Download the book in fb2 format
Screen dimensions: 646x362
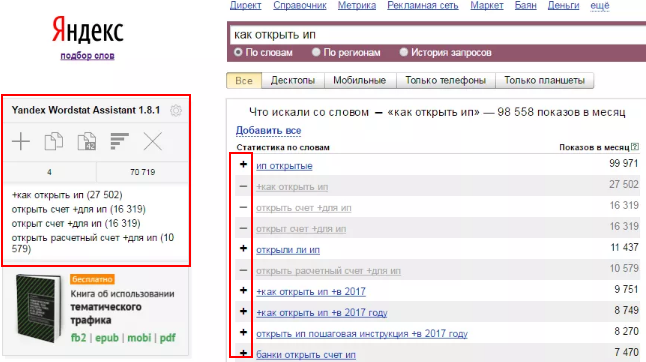pyautogui.click(x=78, y=338)
